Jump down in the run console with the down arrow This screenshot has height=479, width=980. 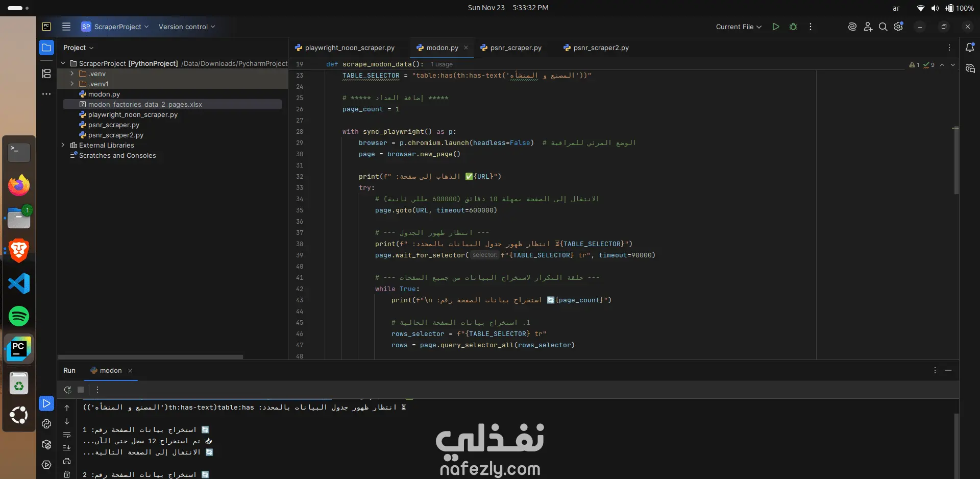[67, 421]
